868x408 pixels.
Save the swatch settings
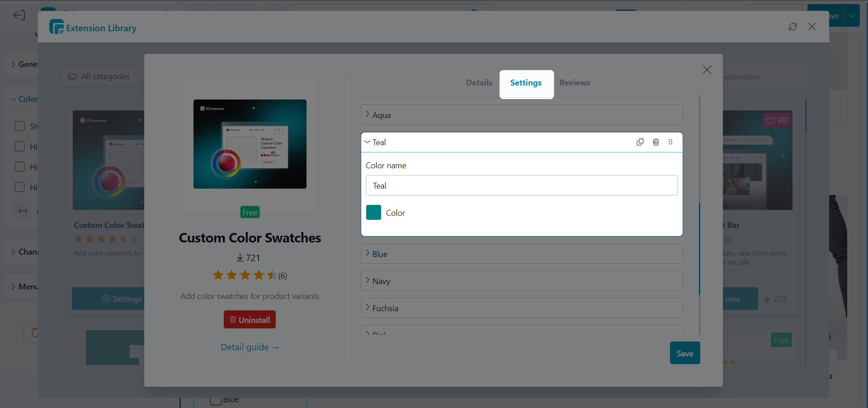click(x=685, y=353)
